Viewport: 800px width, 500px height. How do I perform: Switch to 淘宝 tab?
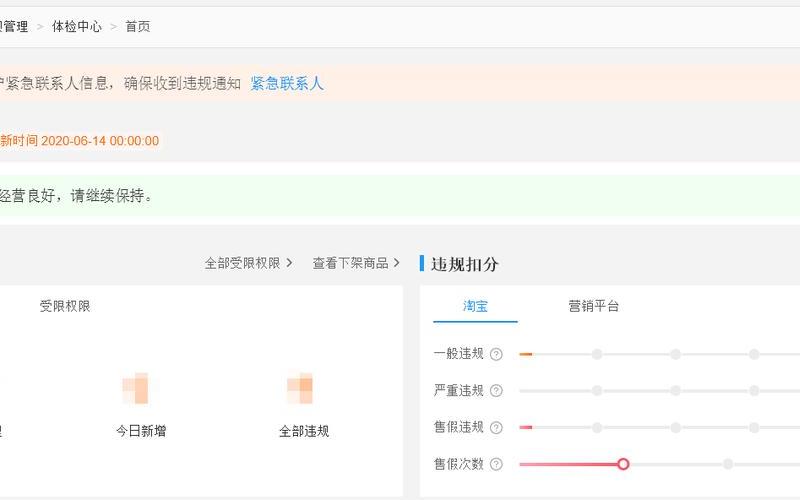pos(475,306)
